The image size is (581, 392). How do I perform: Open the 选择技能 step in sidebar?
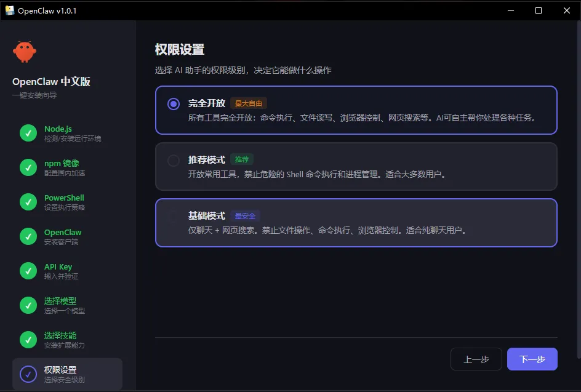point(67,340)
